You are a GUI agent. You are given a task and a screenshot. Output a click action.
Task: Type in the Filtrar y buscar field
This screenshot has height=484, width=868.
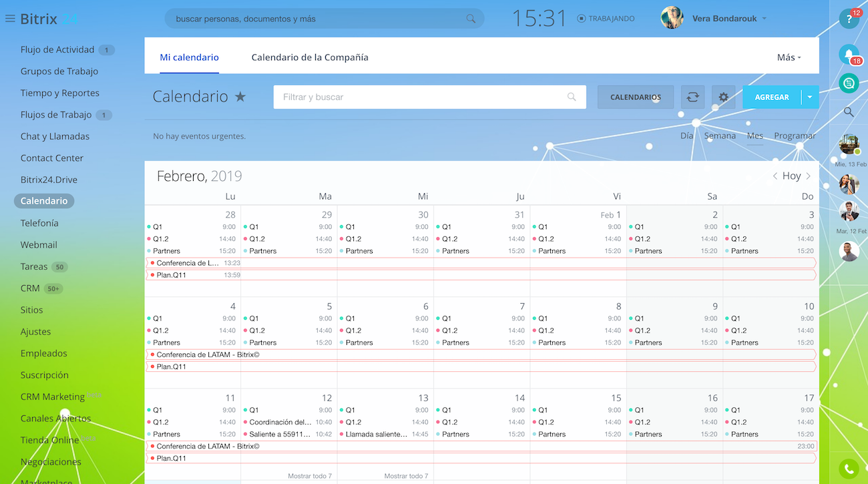pos(427,97)
